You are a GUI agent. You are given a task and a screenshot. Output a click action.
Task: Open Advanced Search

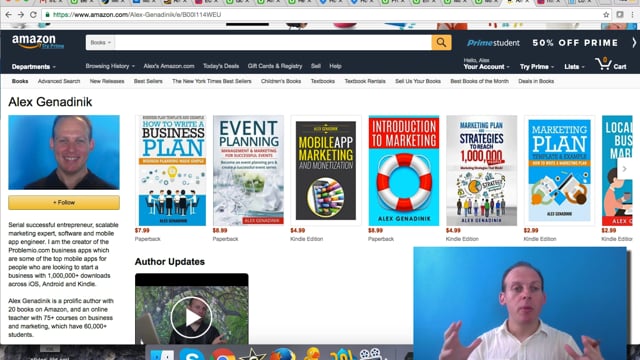click(x=59, y=81)
